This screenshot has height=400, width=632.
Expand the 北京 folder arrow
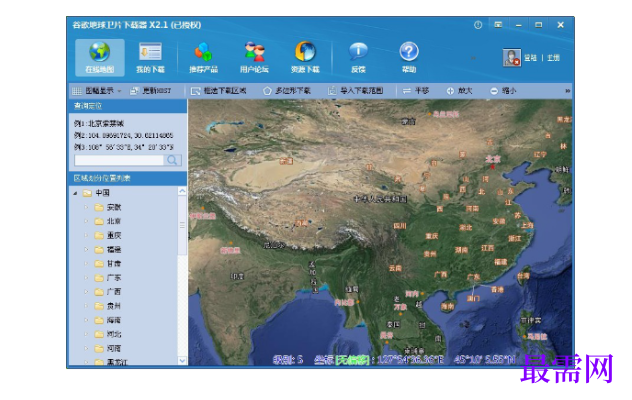pyautogui.click(x=86, y=221)
